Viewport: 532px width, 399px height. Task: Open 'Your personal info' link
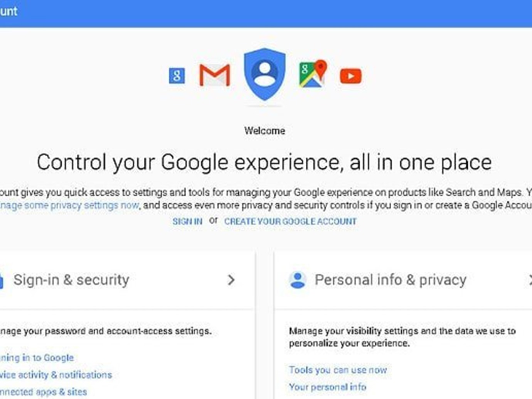pyautogui.click(x=328, y=387)
